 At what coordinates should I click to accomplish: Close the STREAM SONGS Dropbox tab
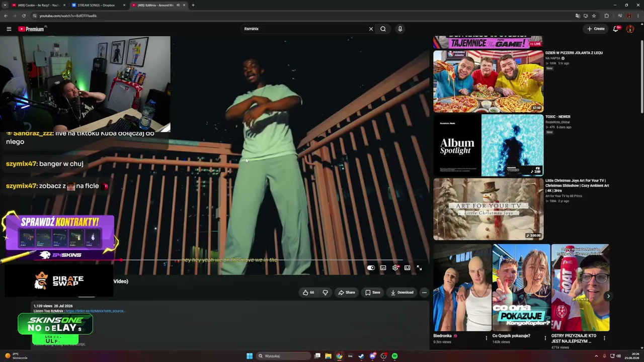(124, 5)
